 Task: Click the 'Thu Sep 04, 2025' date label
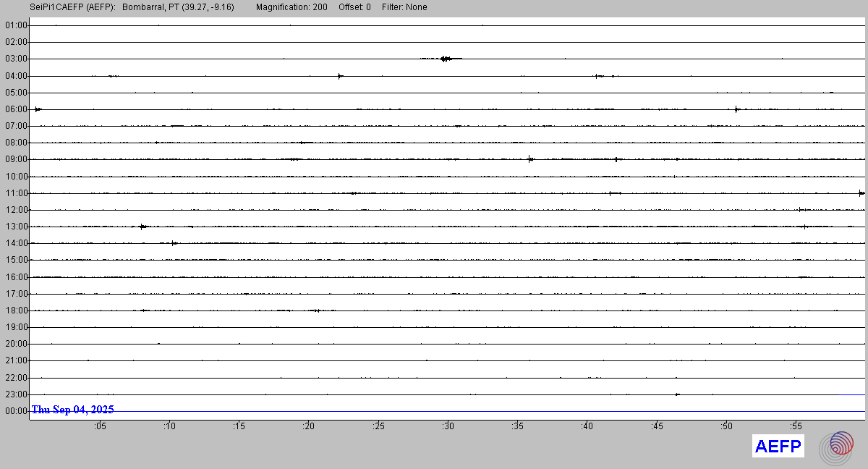72,410
